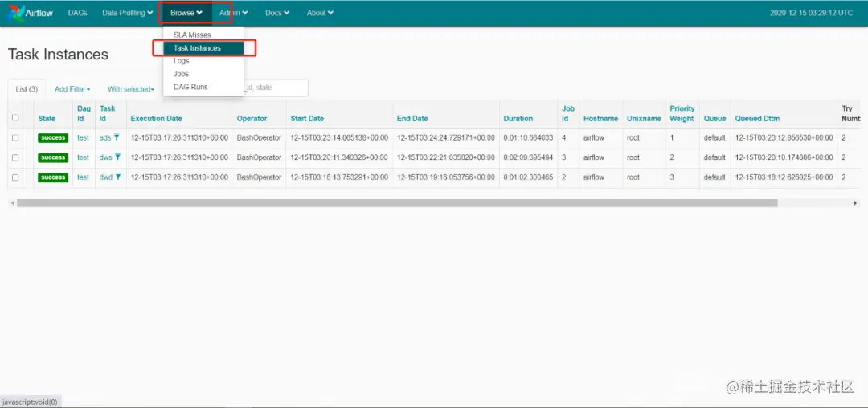Click the Airflow pinwheel logo
The image size is (868, 408).
tap(15, 13)
